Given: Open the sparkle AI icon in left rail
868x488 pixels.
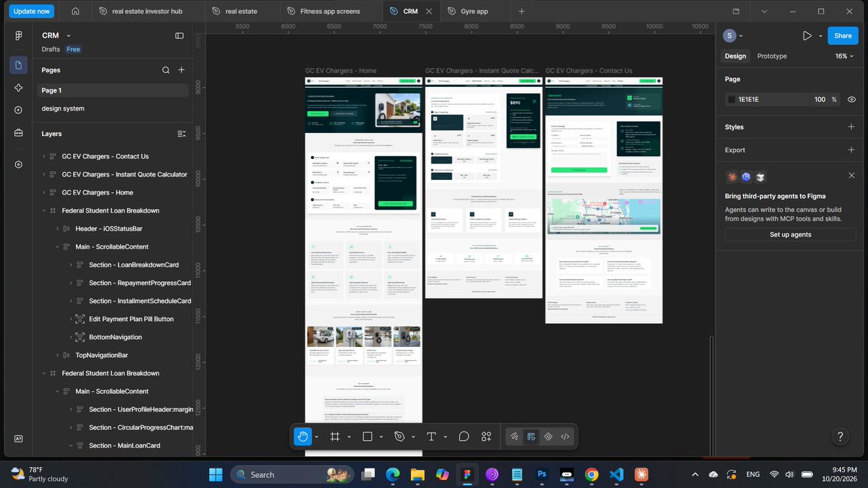Looking at the screenshot, I should point(19,87).
